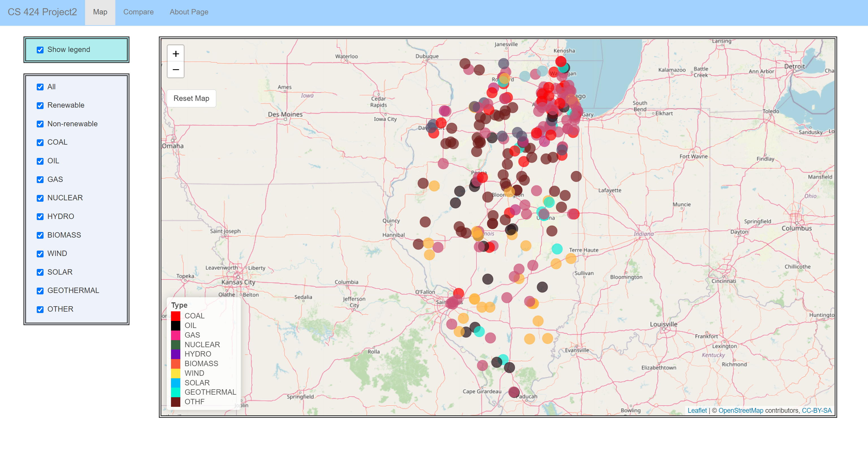The width and height of the screenshot is (868, 454).
Task: Click the 'Kansas City' map label
Action: [x=238, y=282]
